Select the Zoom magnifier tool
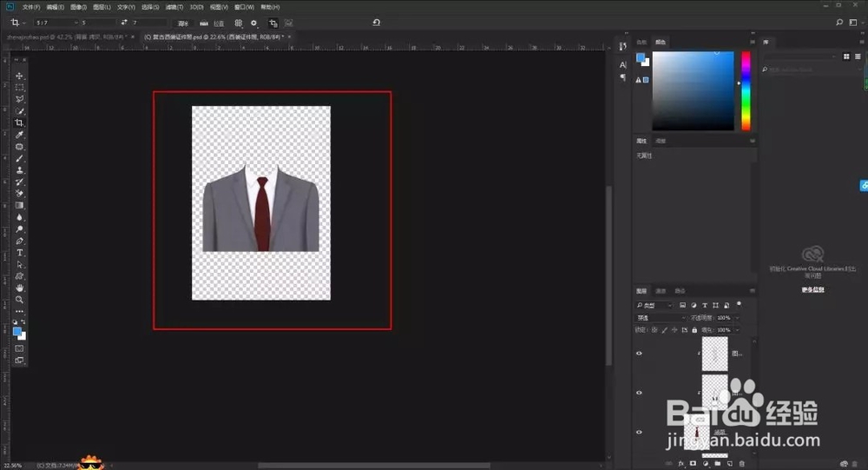Image resolution: width=868 pixels, height=470 pixels. (x=19, y=300)
